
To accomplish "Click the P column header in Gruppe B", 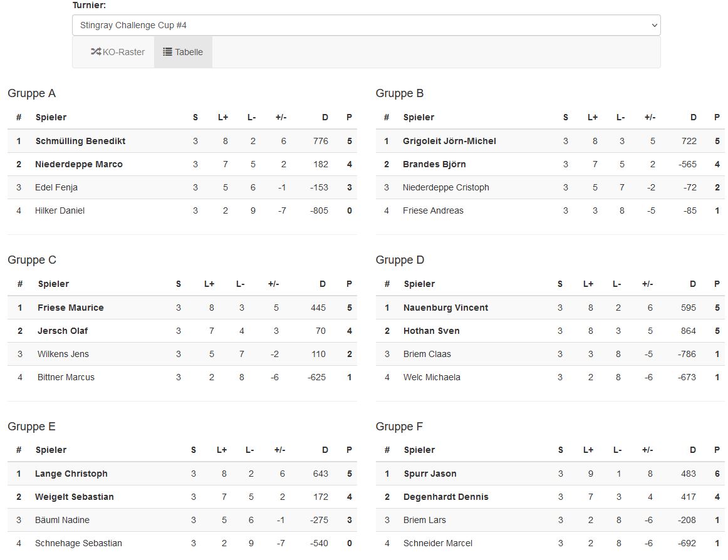I will coord(717,117).
